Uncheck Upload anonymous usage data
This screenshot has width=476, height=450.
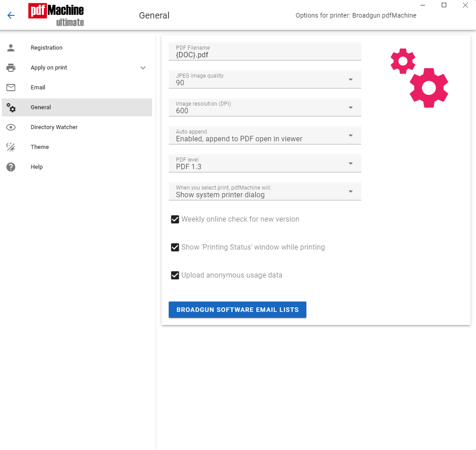(175, 275)
